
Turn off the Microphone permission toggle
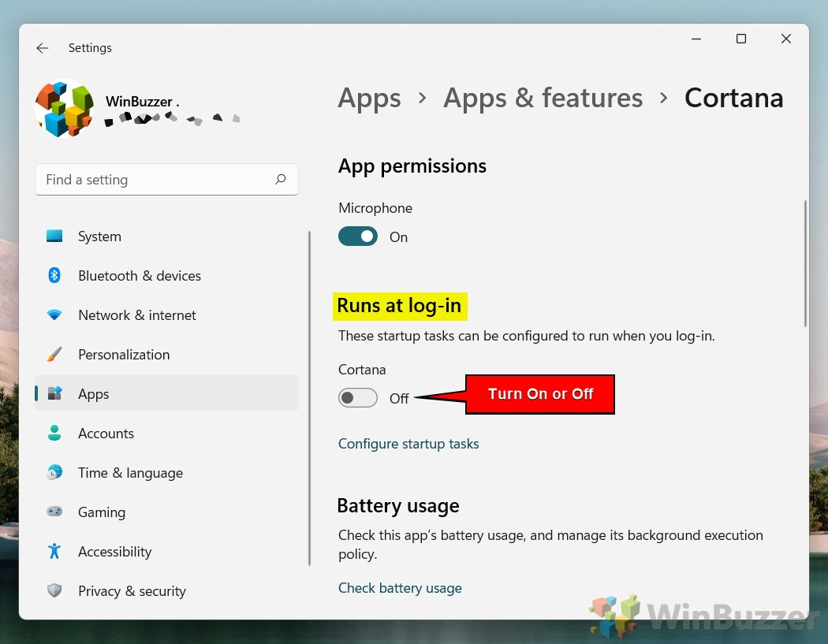click(358, 236)
